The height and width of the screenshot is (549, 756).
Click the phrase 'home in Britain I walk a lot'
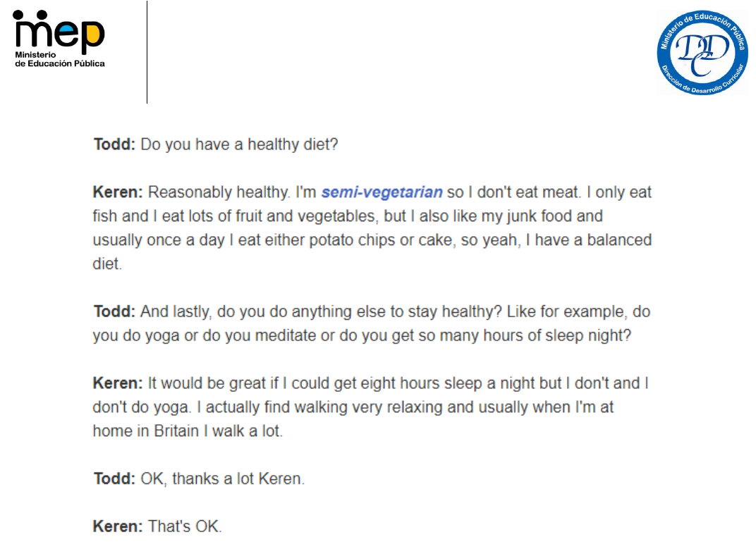click(x=188, y=431)
